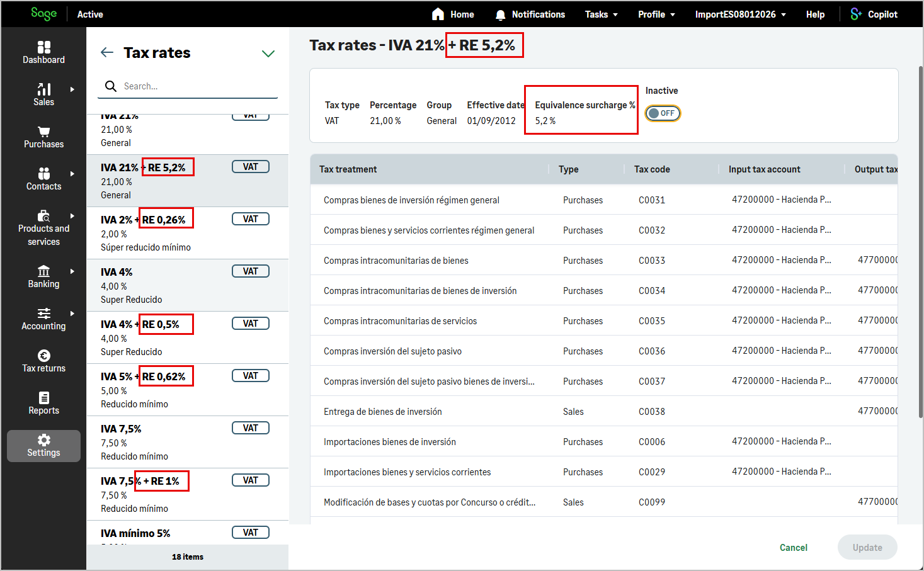Open the Profile dropdown menu

tap(656, 14)
